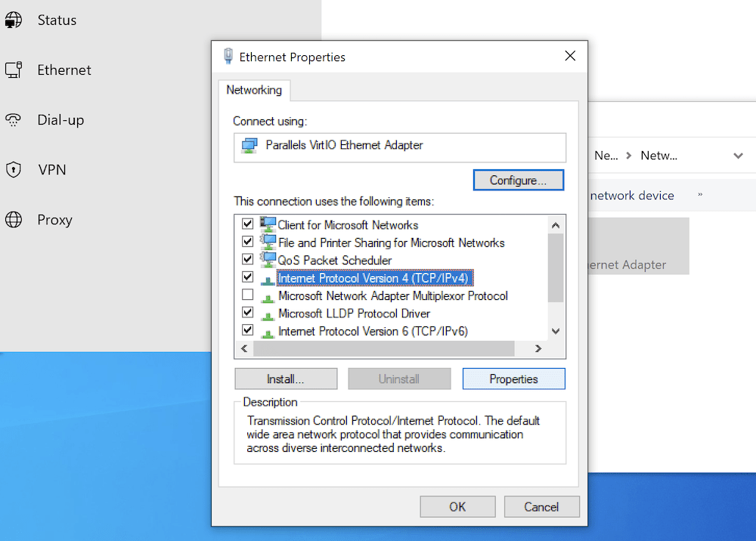Click the Ethernet Properties title bar icon

tap(228, 56)
